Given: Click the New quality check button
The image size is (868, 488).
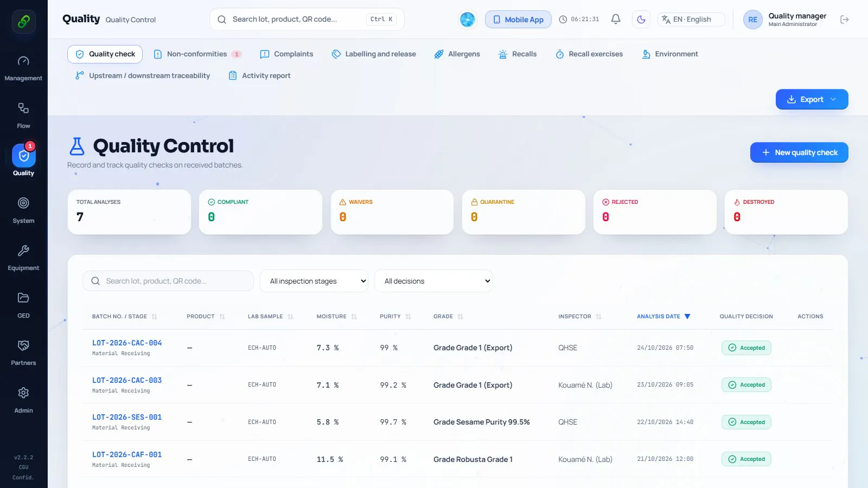Looking at the screenshot, I should pyautogui.click(x=799, y=152).
